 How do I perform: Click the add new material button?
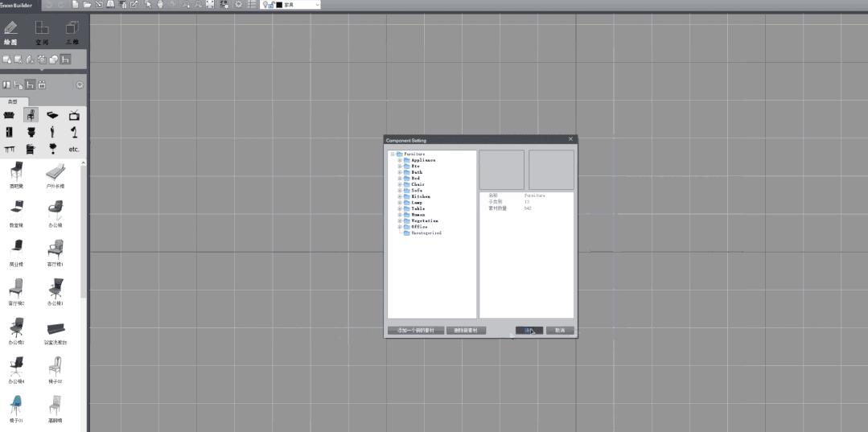(x=416, y=331)
